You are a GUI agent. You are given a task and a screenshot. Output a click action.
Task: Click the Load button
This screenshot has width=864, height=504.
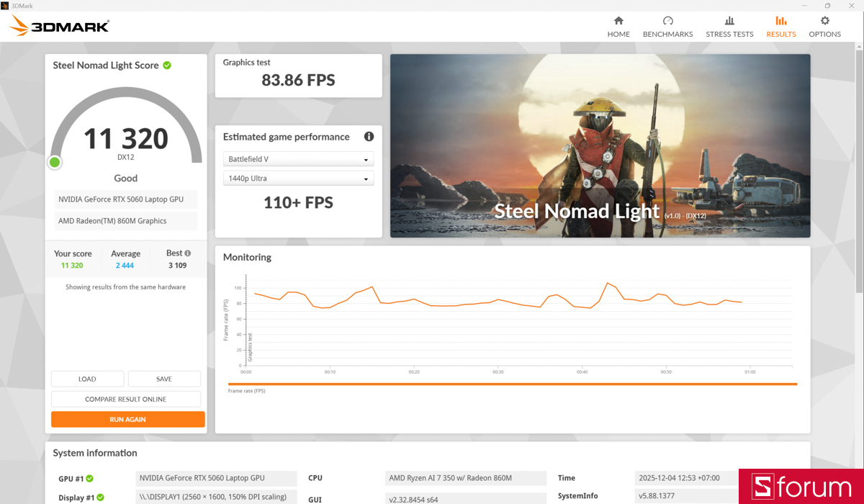tap(87, 378)
